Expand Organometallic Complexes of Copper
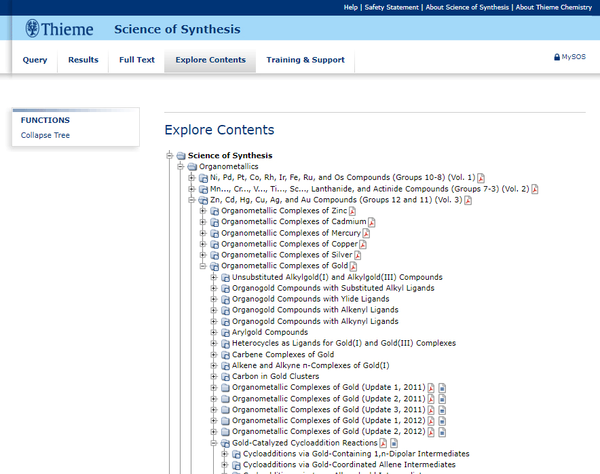 tap(203, 244)
